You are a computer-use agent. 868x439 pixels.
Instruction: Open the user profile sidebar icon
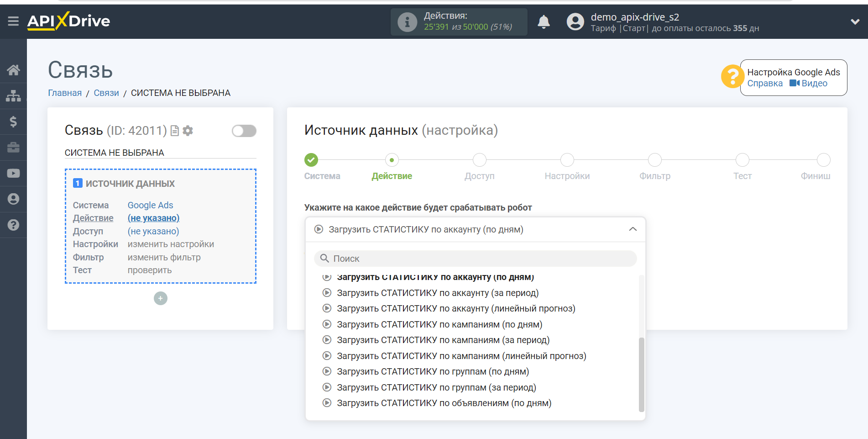13,199
